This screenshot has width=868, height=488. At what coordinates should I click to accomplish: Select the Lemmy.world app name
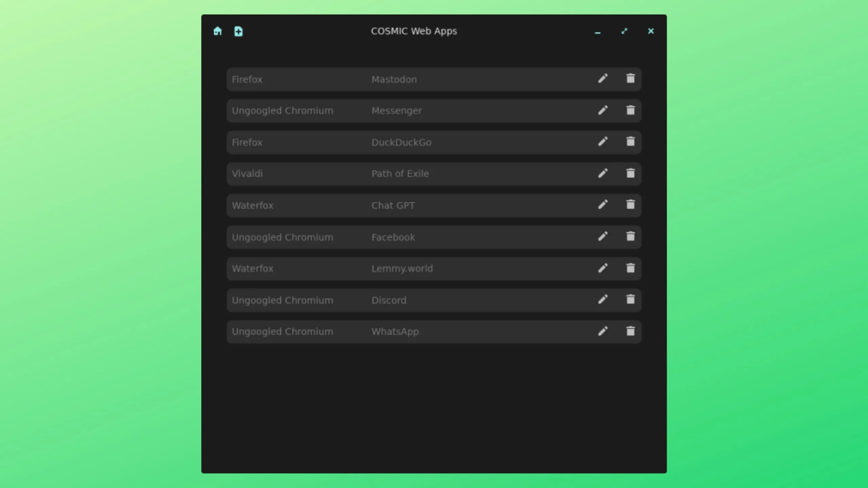click(402, 269)
